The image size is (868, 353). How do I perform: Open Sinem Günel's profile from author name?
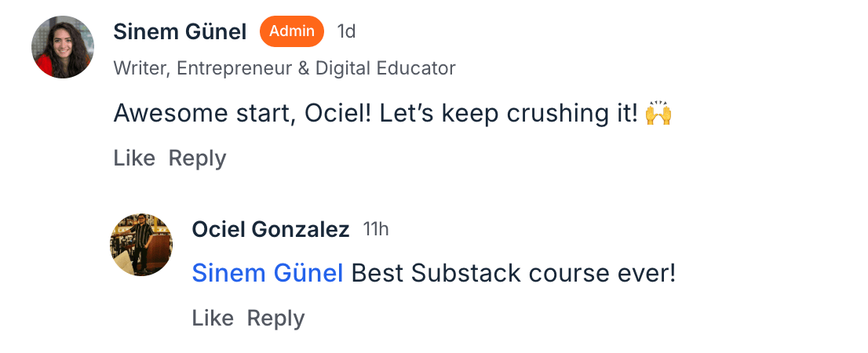180,32
